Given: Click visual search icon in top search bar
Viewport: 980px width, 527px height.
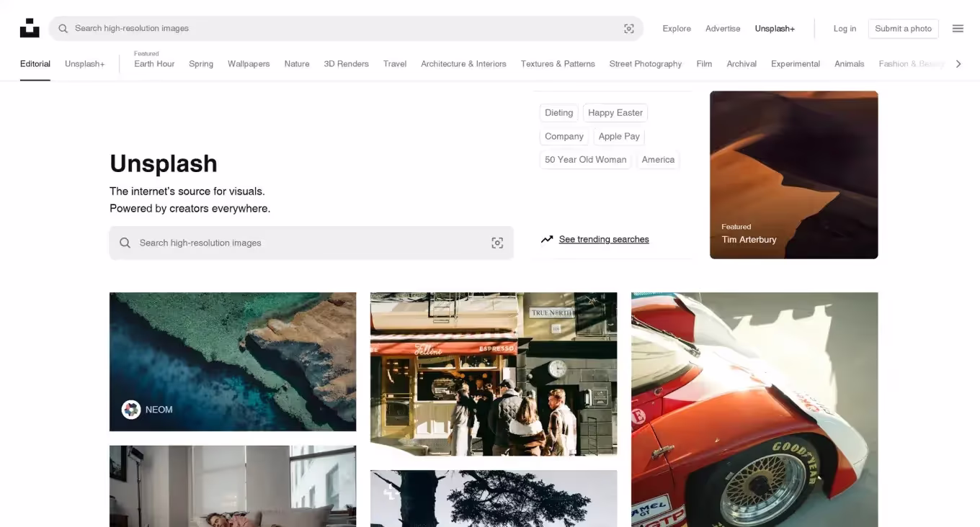Looking at the screenshot, I should pos(628,29).
